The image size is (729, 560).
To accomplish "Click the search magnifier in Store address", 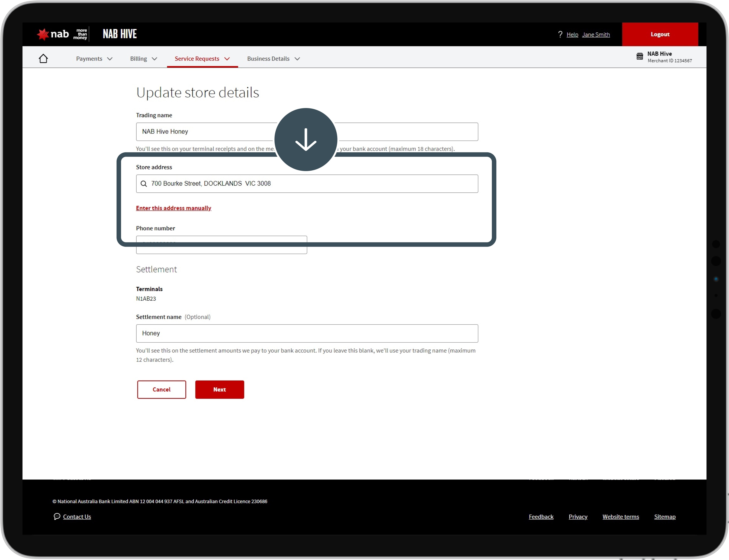I will 144,184.
